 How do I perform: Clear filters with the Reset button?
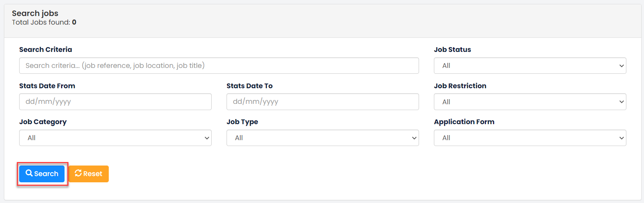tap(89, 174)
